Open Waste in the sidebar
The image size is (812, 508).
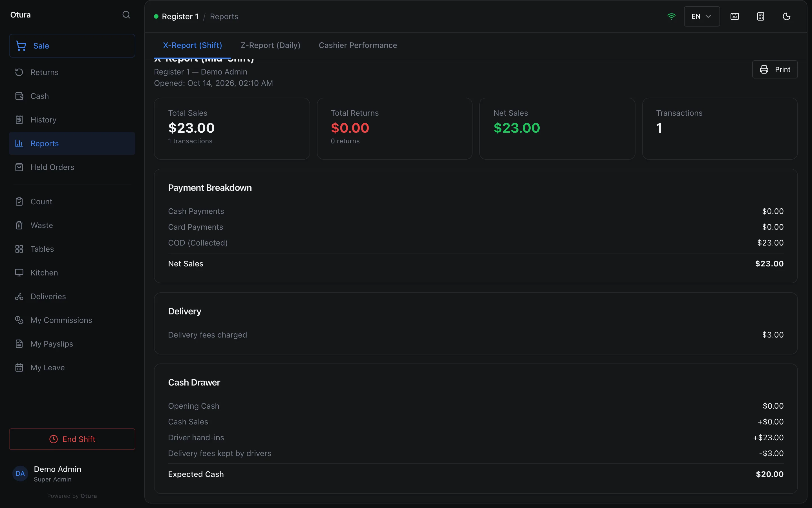pos(72,225)
